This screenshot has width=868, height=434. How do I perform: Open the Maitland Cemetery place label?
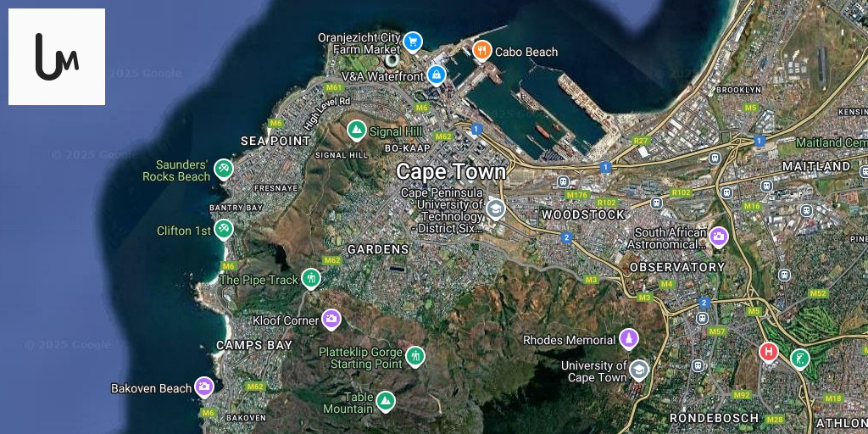click(831, 142)
